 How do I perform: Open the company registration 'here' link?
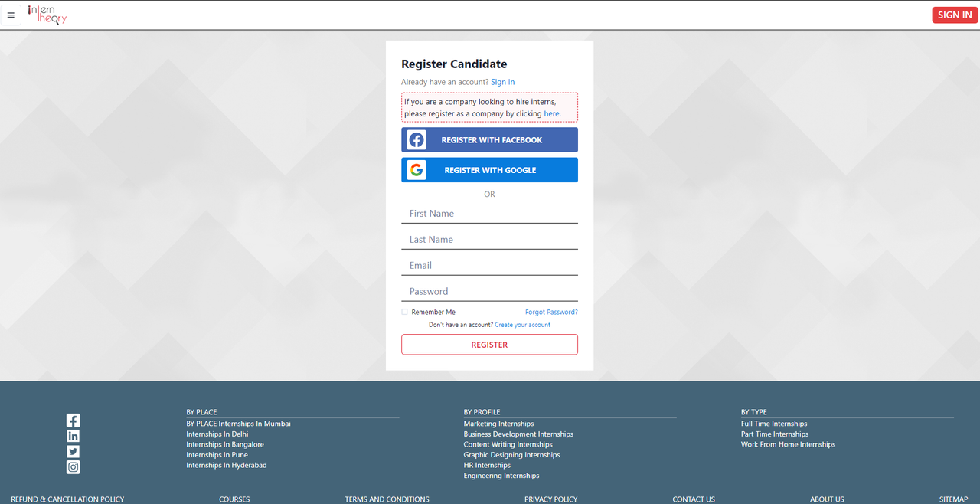coord(551,113)
